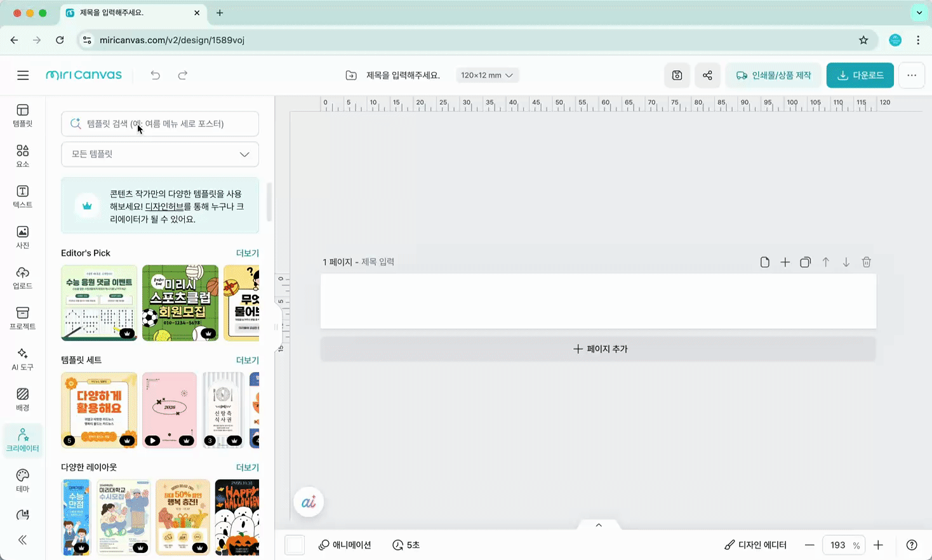Screen dimensions: 932x560
Task: Move page down with down arrow
Action: click(x=846, y=262)
